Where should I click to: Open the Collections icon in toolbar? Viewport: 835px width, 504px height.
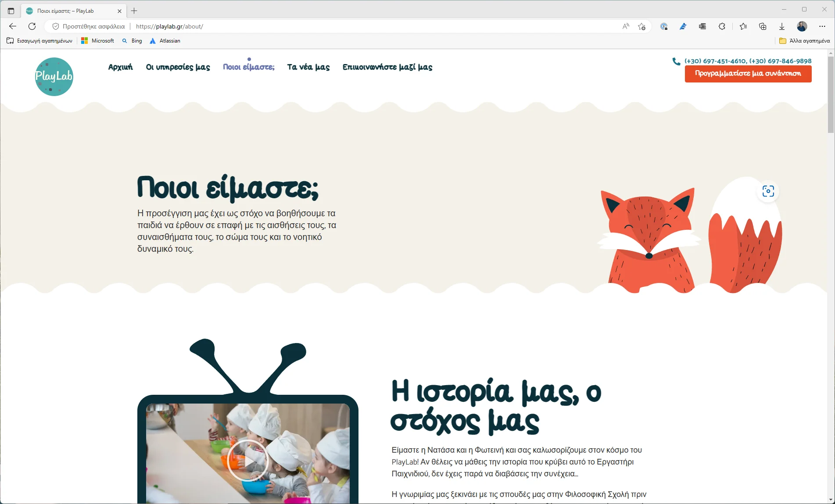pyautogui.click(x=763, y=26)
